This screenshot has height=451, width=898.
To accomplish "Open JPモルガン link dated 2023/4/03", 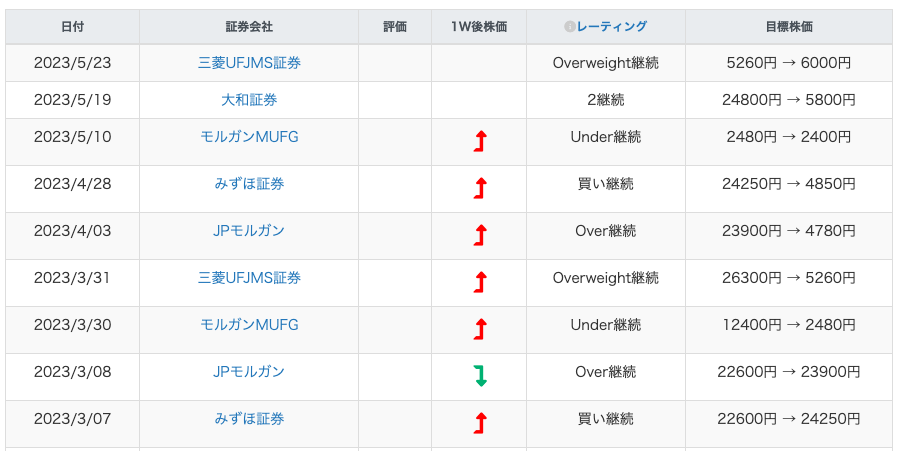I will point(249,231).
